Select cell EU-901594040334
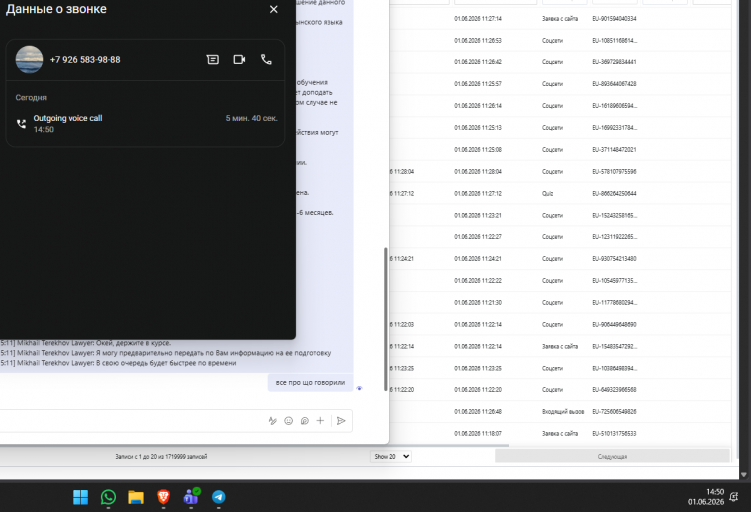The width and height of the screenshot is (751, 512). (x=614, y=19)
